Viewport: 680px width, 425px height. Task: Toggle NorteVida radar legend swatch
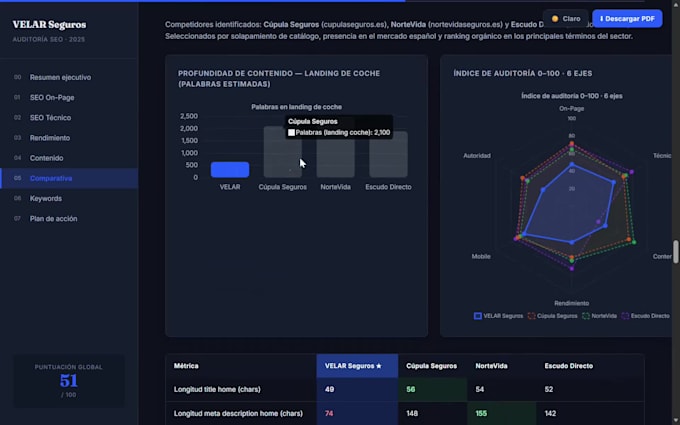click(x=586, y=316)
